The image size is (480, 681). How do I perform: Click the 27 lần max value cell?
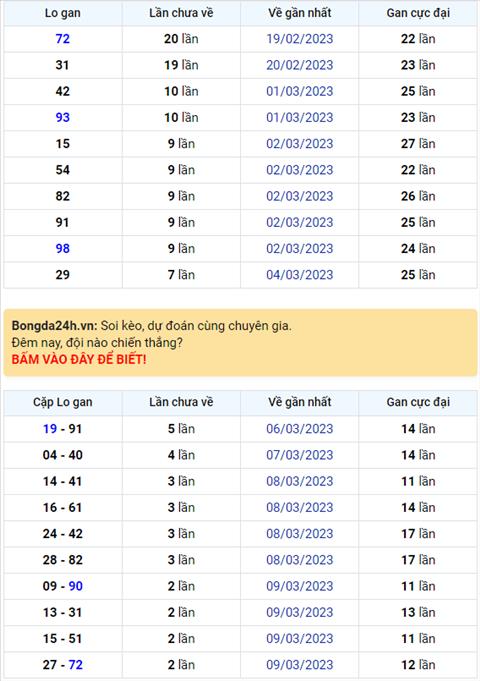(418, 144)
